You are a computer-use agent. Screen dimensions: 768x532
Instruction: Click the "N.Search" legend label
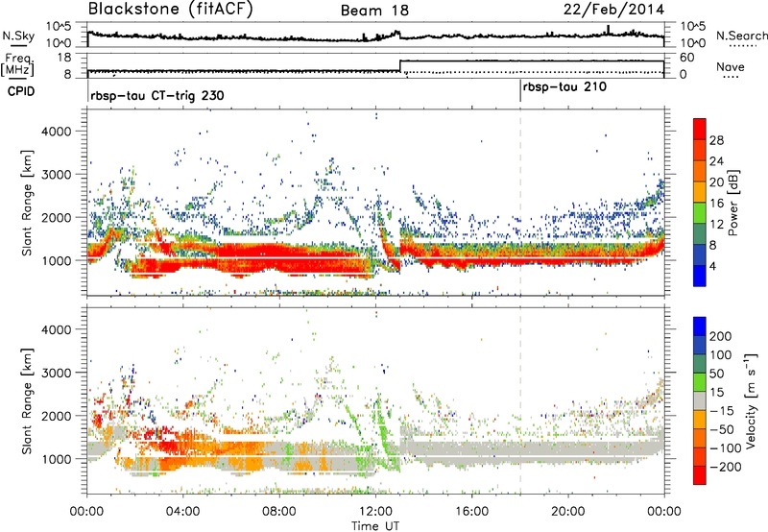click(x=741, y=36)
